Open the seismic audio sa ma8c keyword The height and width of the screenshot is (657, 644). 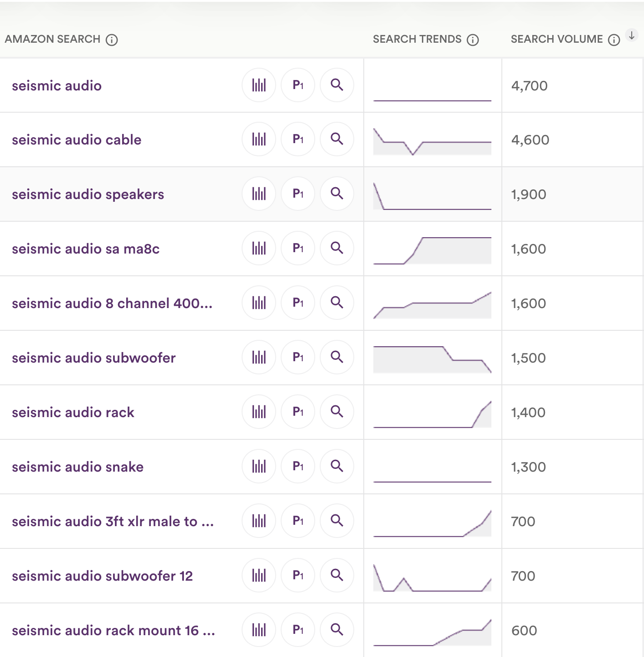(x=86, y=249)
